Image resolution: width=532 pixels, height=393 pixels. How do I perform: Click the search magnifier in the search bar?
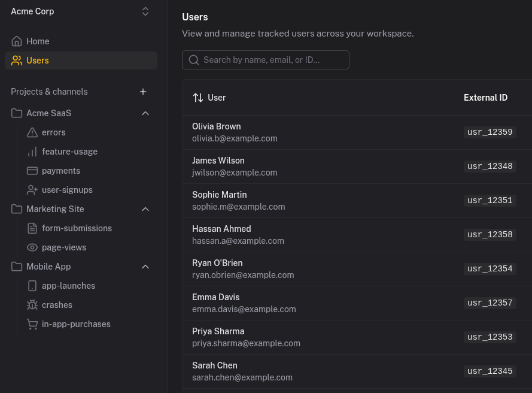pos(194,60)
